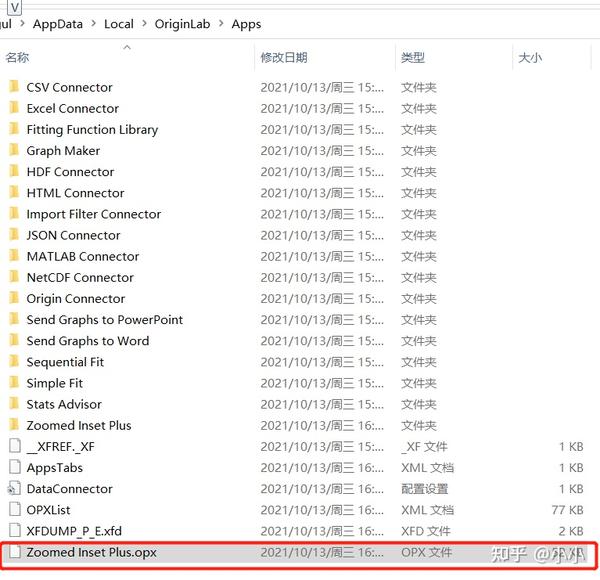This screenshot has height=580, width=600.
Task: Click the Fitting Function Library folder icon
Action: (14, 129)
